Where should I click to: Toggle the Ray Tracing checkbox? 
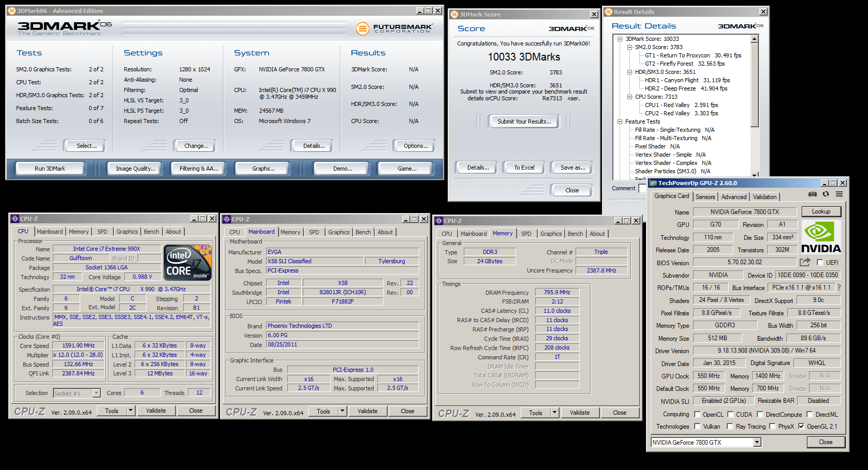coord(730,427)
